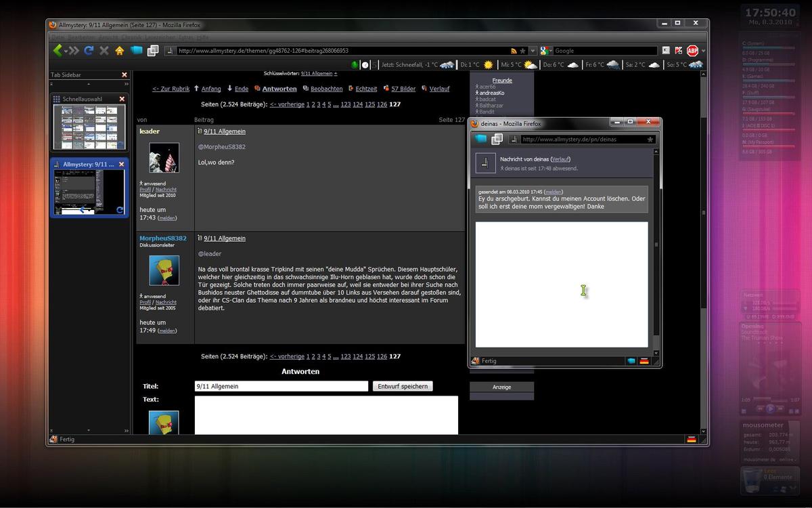Image resolution: width=812 pixels, height=508 pixels.
Task: Click the Adblock Plus ABP icon
Action: click(692, 51)
